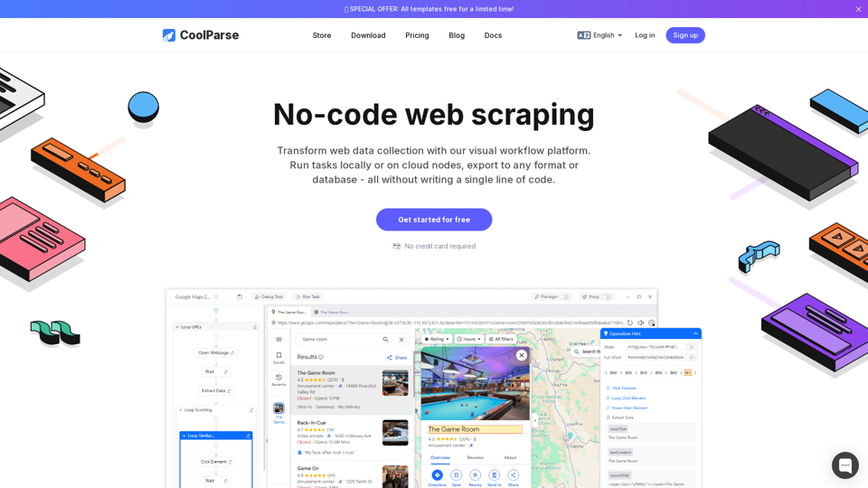The width and height of the screenshot is (868, 488).
Task: Select the Overview tab on place card
Action: (440, 457)
